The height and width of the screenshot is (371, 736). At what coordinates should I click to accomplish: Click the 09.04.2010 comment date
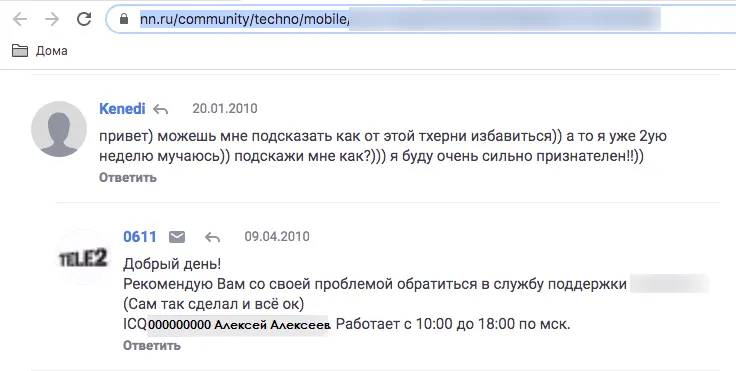click(x=277, y=236)
